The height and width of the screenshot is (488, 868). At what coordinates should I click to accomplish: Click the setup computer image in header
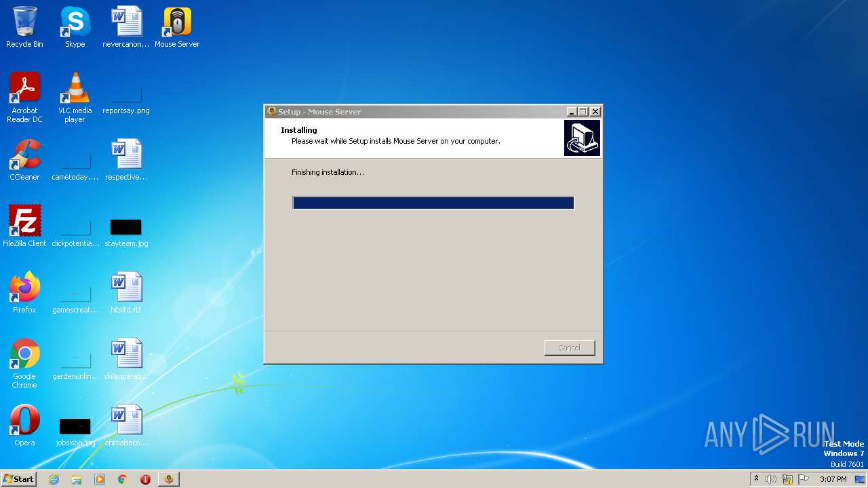[582, 138]
